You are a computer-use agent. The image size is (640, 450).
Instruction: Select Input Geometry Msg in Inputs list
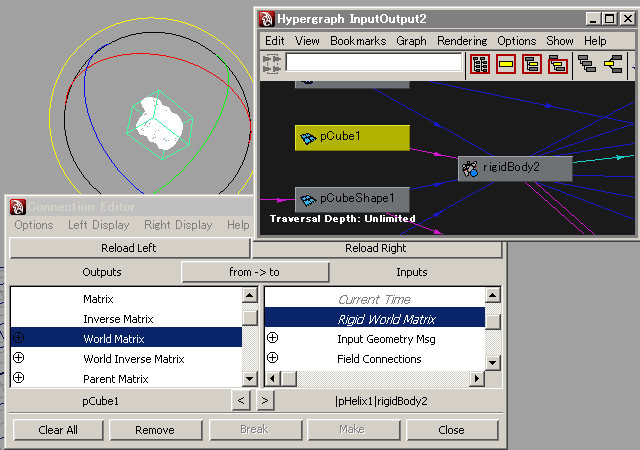375,339
